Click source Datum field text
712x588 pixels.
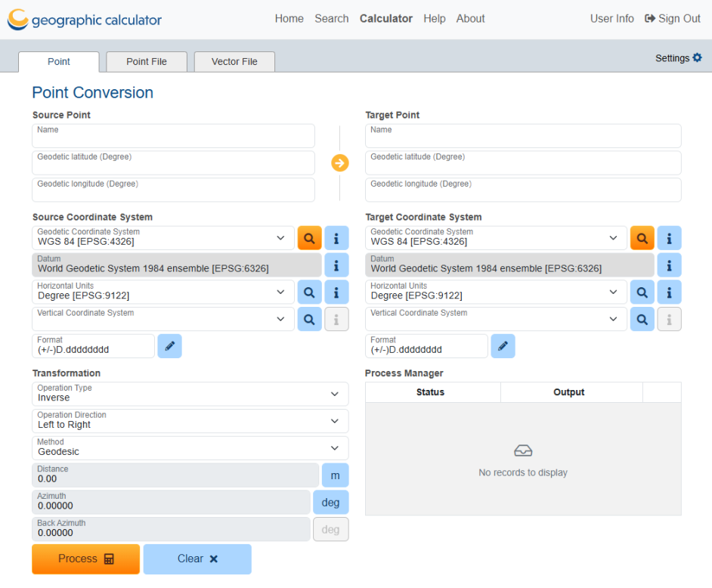point(177,265)
